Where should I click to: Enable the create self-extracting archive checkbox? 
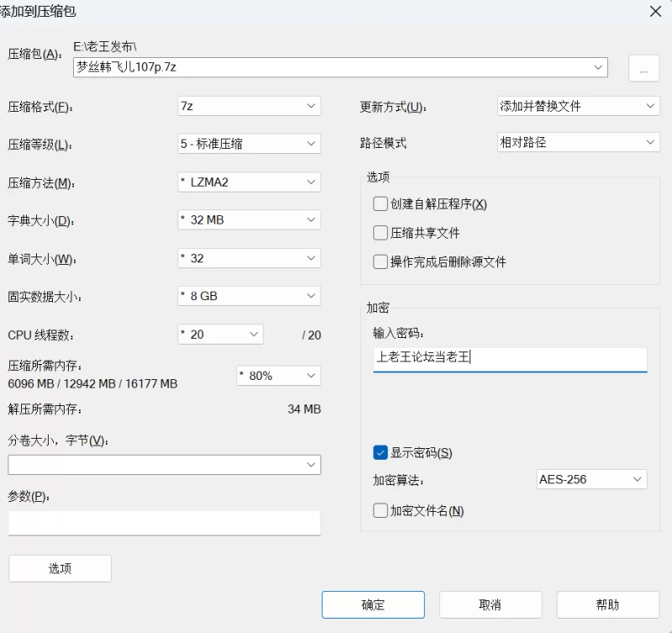[x=381, y=204]
